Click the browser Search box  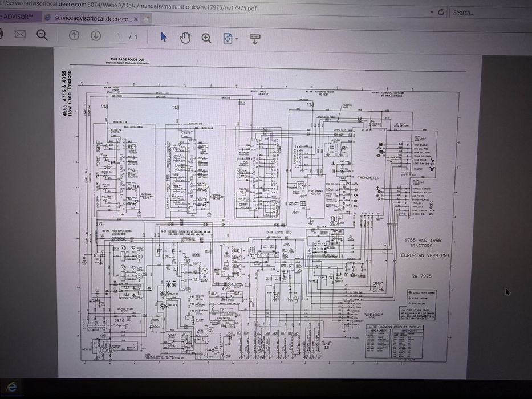(490, 13)
